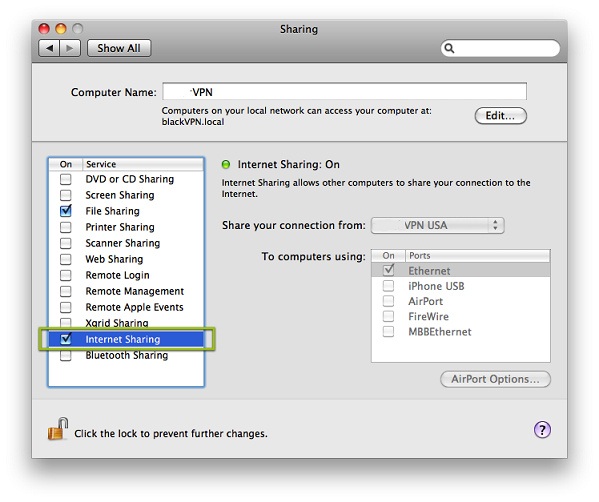This screenshot has width=599, height=502.
Task: Click the red close window button
Action: click(44, 29)
